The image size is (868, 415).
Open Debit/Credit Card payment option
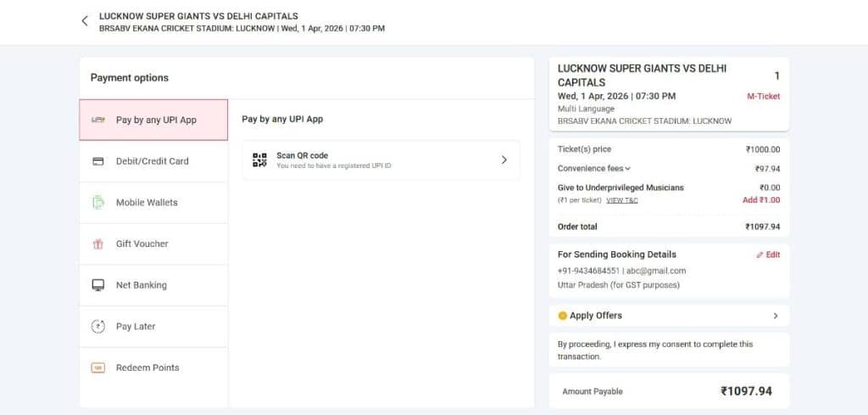(x=153, y=161)
